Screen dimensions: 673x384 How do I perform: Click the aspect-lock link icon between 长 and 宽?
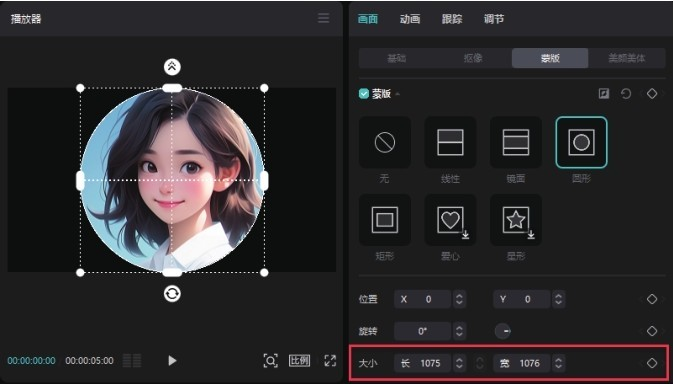[x=480, y=363]
